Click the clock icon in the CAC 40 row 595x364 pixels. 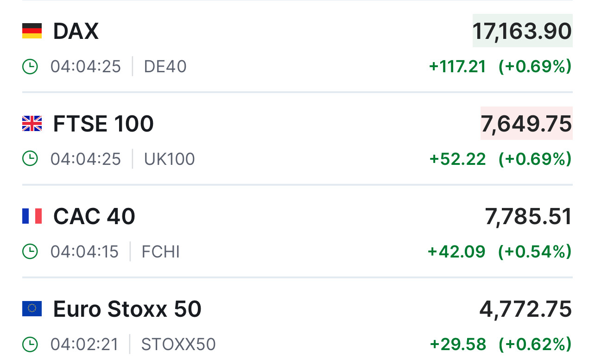[30, 252]
